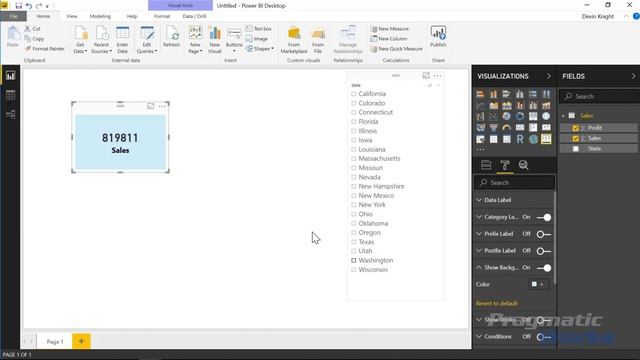Select the ArcGIS globe map visualization
The width and height of the screenshot is (640, 360).
coord(533,139)
